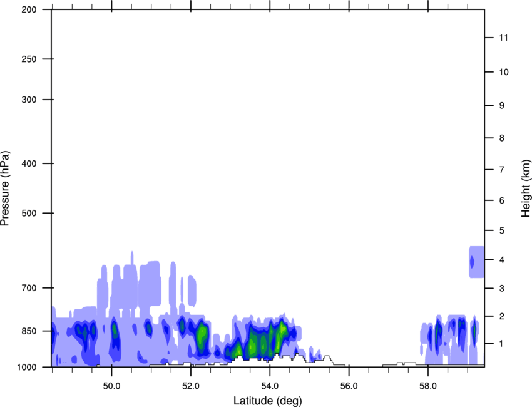Viewport: 532px width, 407px height.
Task: Click the 11 km height label
Action: [x=504, y=38]
